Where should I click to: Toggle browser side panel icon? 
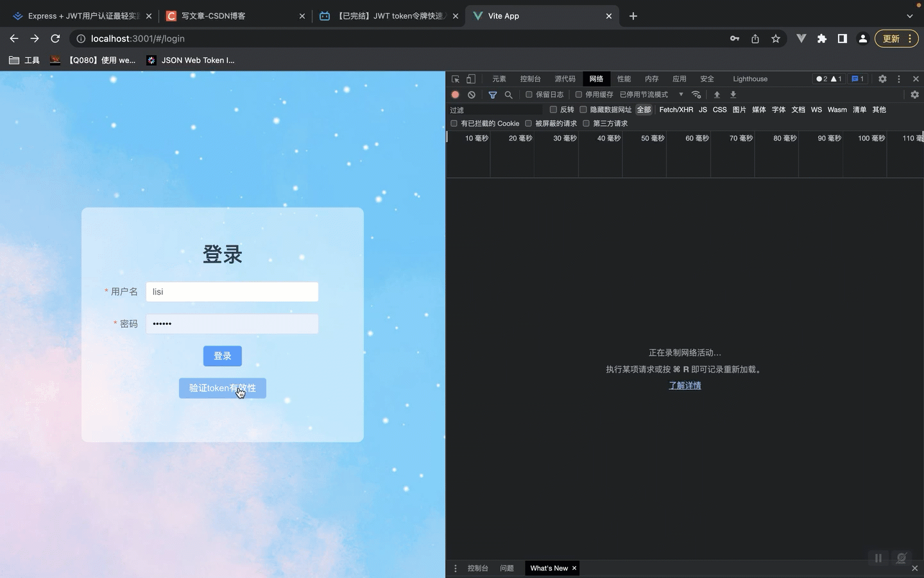843,39
